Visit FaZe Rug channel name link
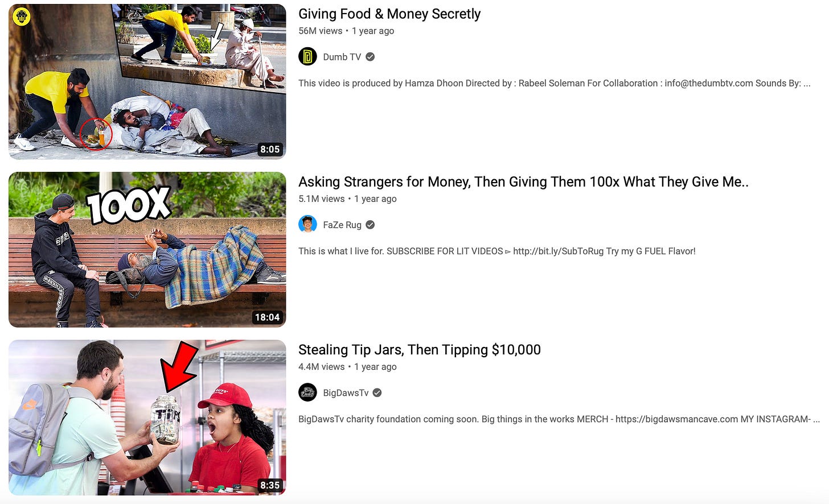Viewport: 829px width, 504px height. click(x=342, y=225)
